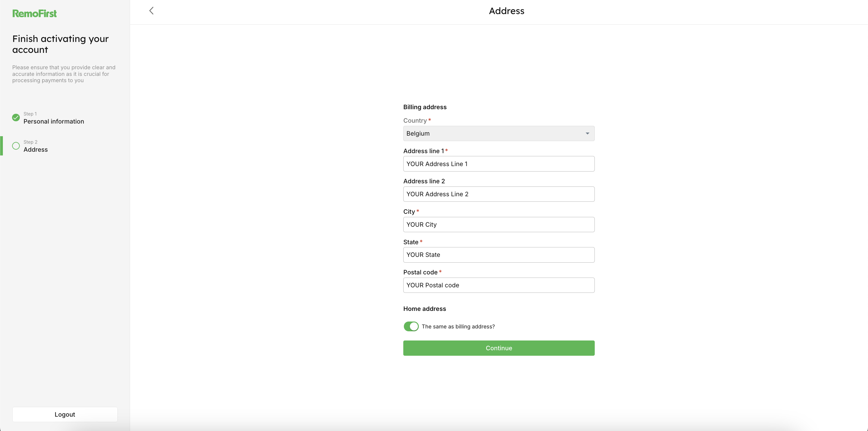Viewport: 868px width, 431px height.
Task: Focus the Postal code input field
Action: pyautogui.click(x=499, y=285)
